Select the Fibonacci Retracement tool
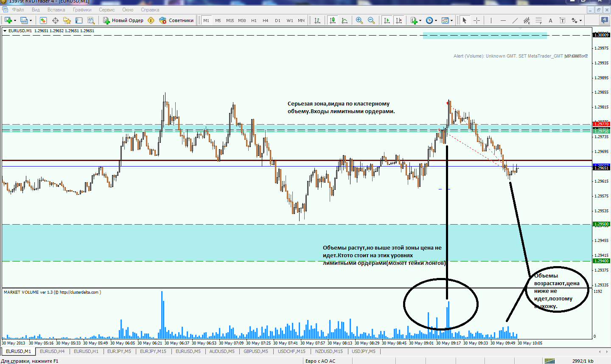Image resolution: width=611 pixels, height=364 pixels. click(539, 20)
